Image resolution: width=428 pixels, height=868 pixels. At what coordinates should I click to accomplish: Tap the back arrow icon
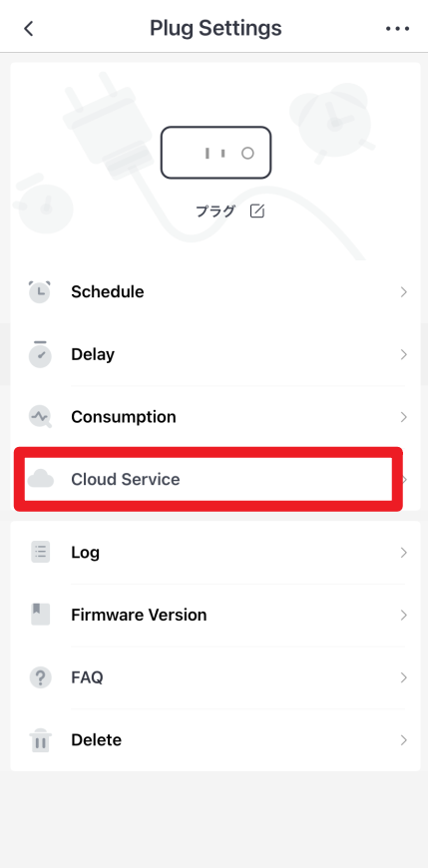[x=29, y=28]
